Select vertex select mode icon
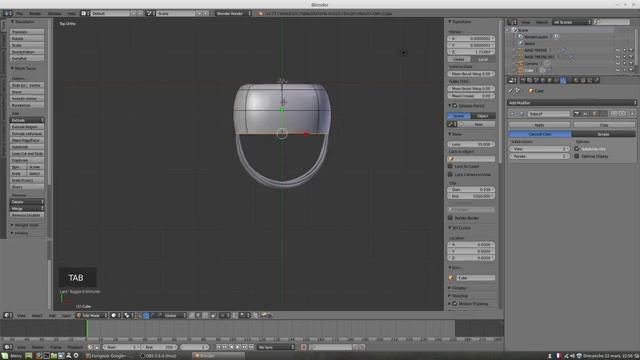Screen dimensions: 640x360 (x=191, y=315)
